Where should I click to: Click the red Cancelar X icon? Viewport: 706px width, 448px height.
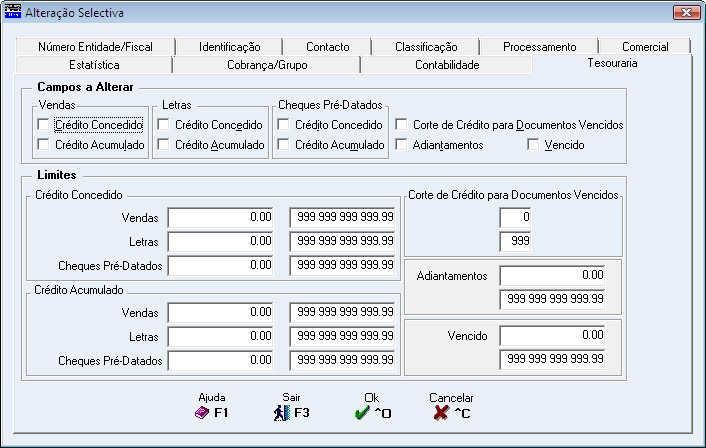point(441,413)
